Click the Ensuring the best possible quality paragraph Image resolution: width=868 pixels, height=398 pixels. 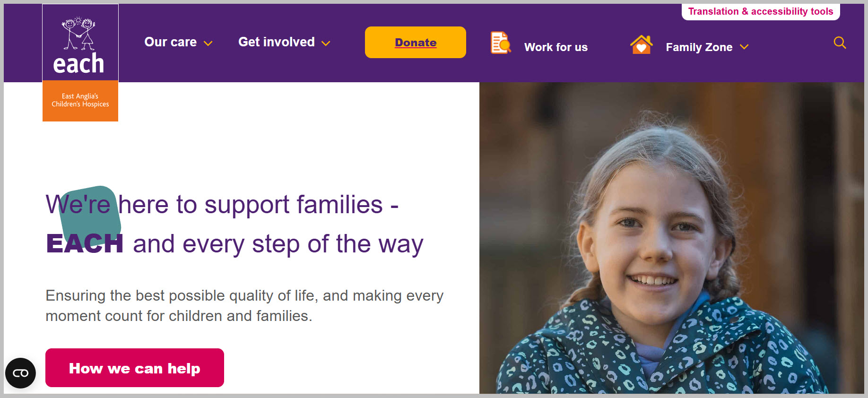point(244,305)
